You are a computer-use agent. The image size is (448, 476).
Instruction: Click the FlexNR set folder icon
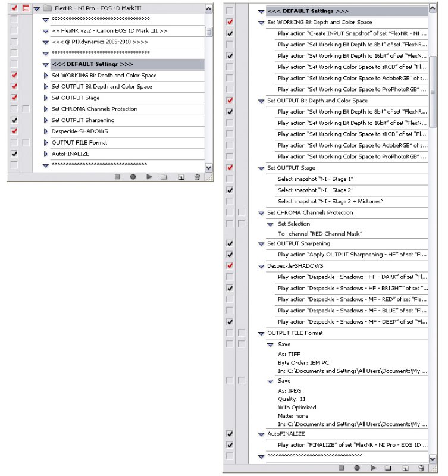pos(47,8)
